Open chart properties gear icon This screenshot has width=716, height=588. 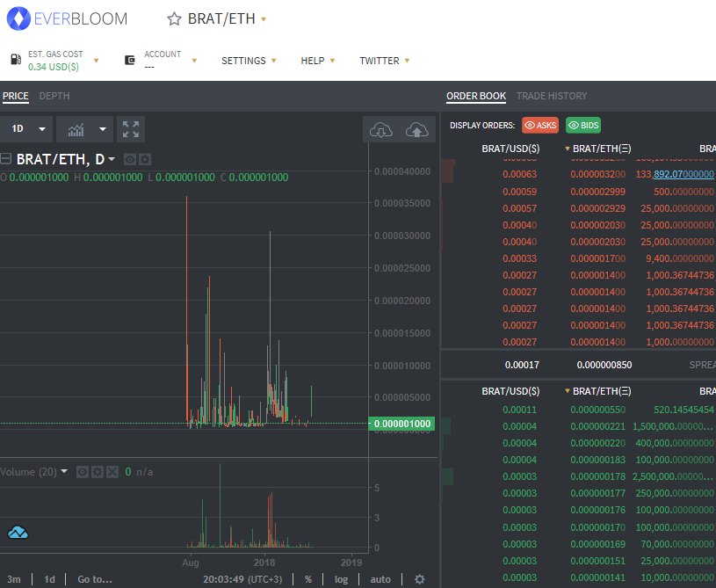420,579
